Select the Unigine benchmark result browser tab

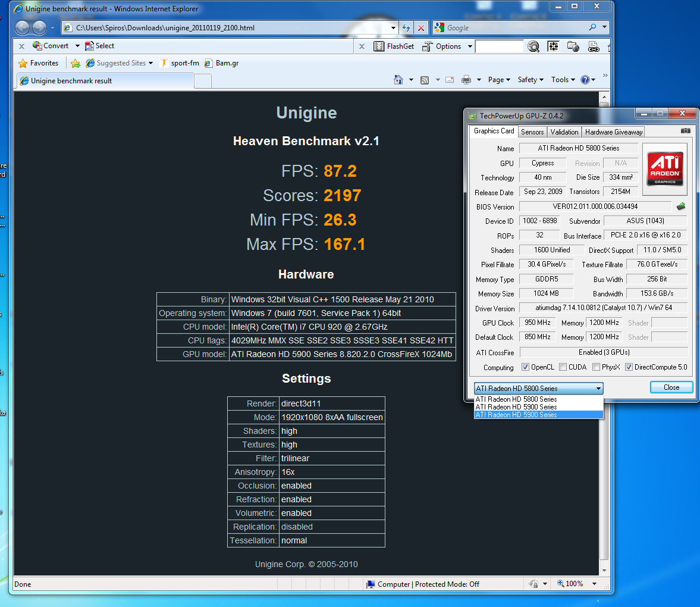pyautogui.click(x=105, y=81)
